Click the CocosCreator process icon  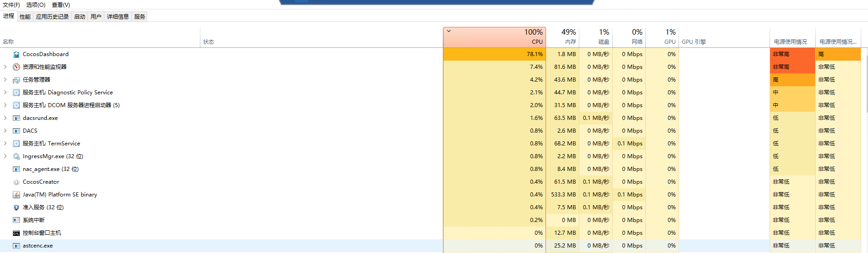point(16,182)
